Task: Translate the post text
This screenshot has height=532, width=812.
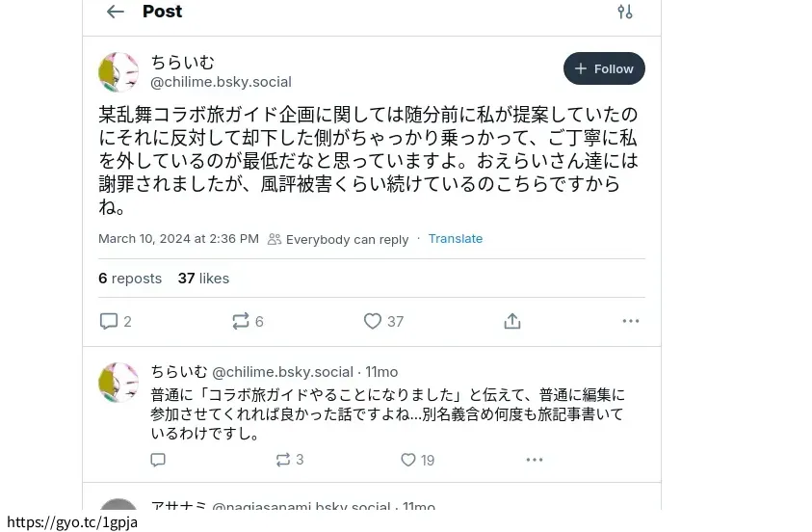Action: [x=456, y=239]
